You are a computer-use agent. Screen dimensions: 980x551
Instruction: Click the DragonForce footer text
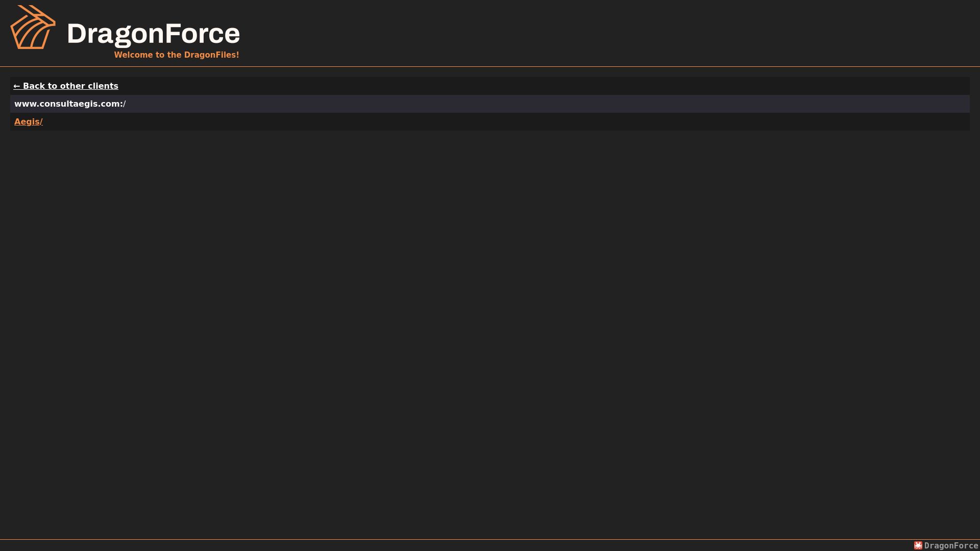(x=951, y=545)
